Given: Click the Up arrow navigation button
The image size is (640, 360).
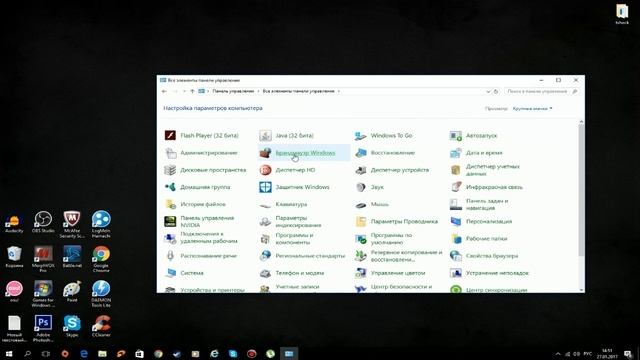Looking at the screenshot, I should click(x=192, y=91).
